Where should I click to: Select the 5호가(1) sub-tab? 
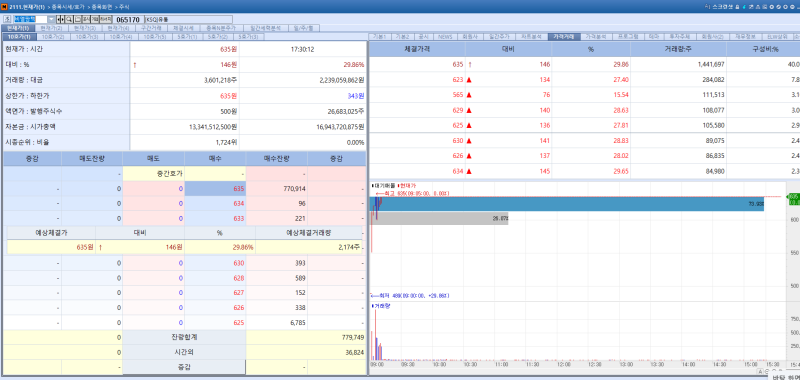pyautogui.click(x=187, y=37)
